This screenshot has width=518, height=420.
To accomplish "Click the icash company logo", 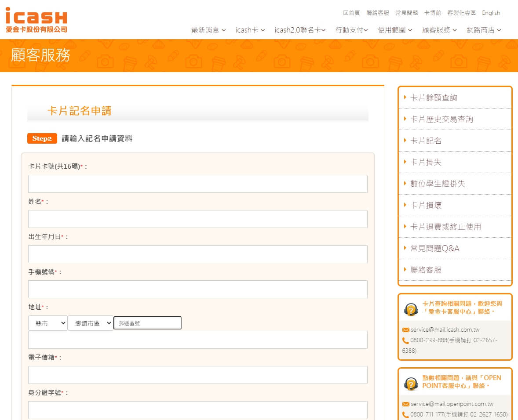I will [x=36, y=20].
